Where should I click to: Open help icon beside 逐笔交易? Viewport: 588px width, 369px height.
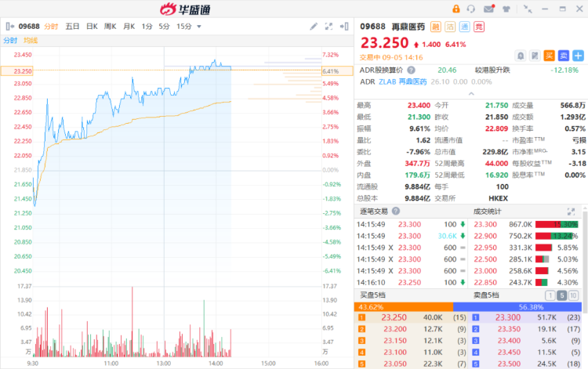(396, 212)
